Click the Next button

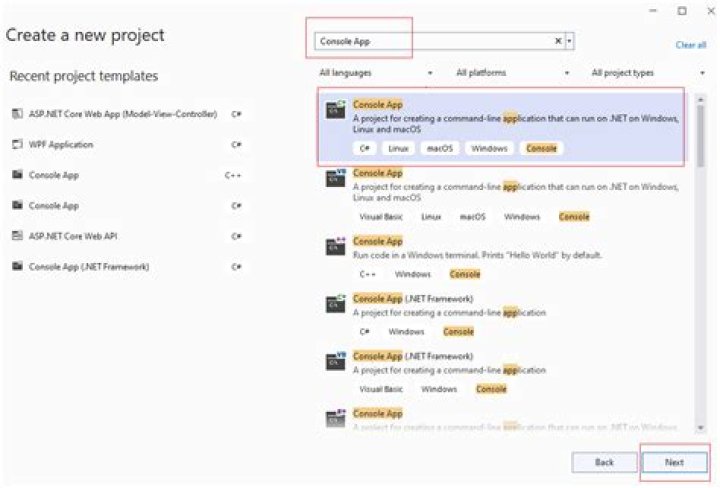click(674, 462)
